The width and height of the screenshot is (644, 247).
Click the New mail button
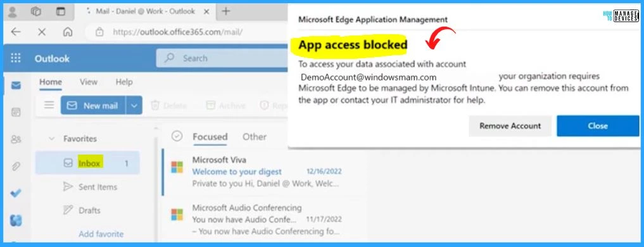click(94, 105)
